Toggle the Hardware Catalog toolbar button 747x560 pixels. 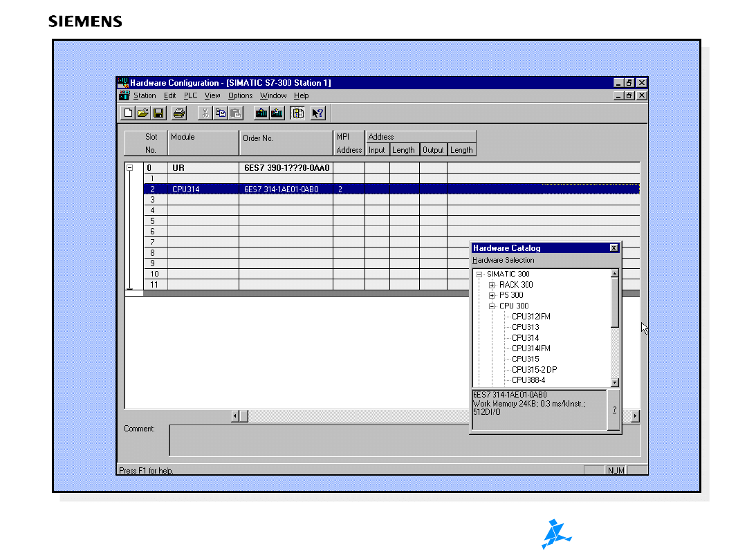click(x=297, y=113)
